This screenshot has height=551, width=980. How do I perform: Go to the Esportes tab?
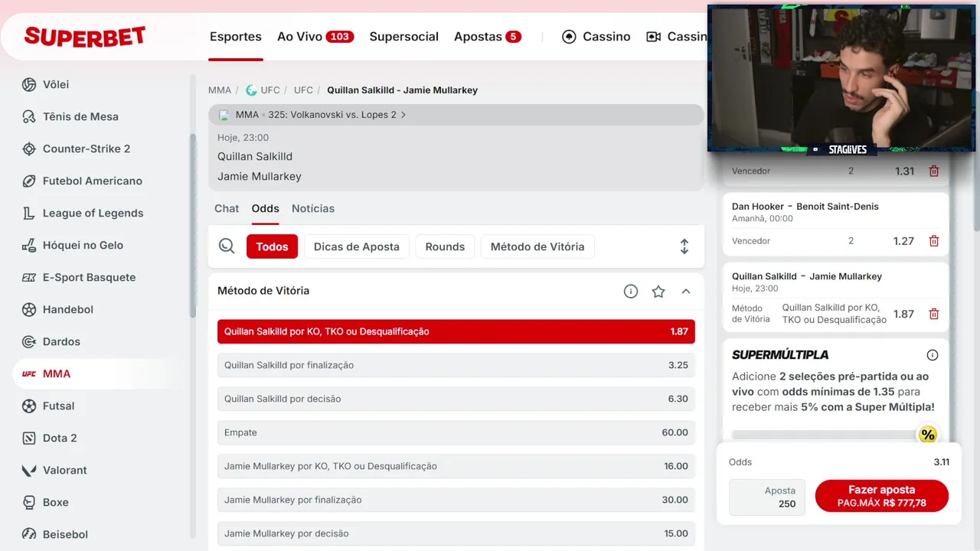point(236,37)
